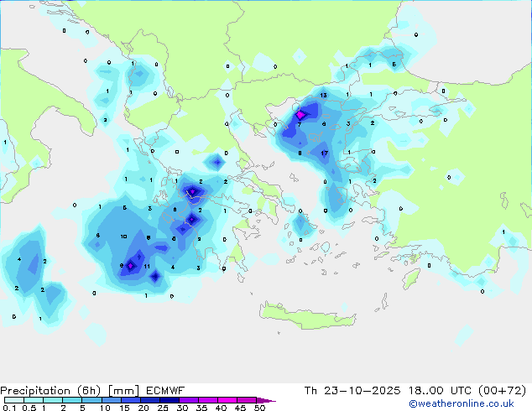The height and width of the screenshot is (411, 532).
Task: Click the '[mm]' unit label
Action: pos(123,391)
